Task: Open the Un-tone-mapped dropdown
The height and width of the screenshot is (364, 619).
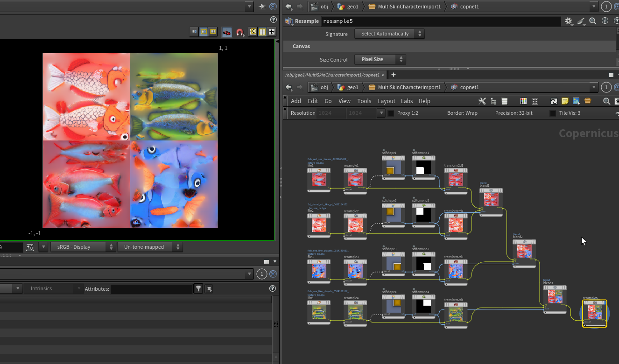Action: tap(150, 247)
